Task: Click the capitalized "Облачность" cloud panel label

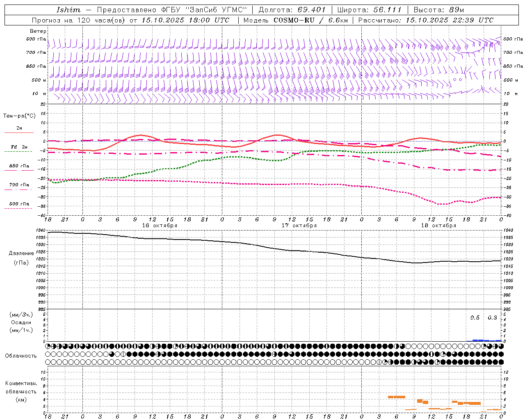Action: coord(21,356)
